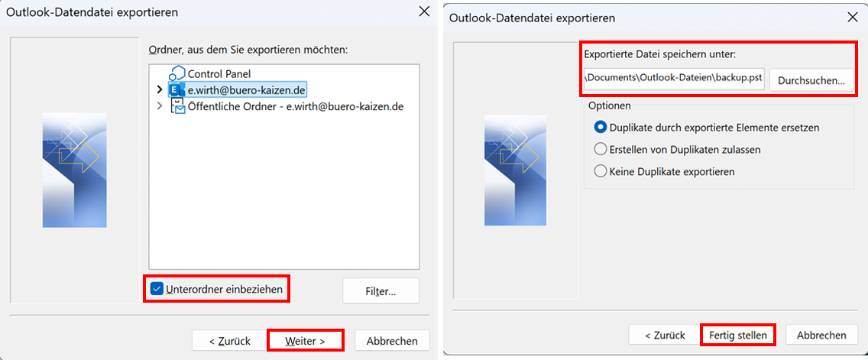Expand the e.wirth@buero-kaizen.de account tree

(159, 90)
